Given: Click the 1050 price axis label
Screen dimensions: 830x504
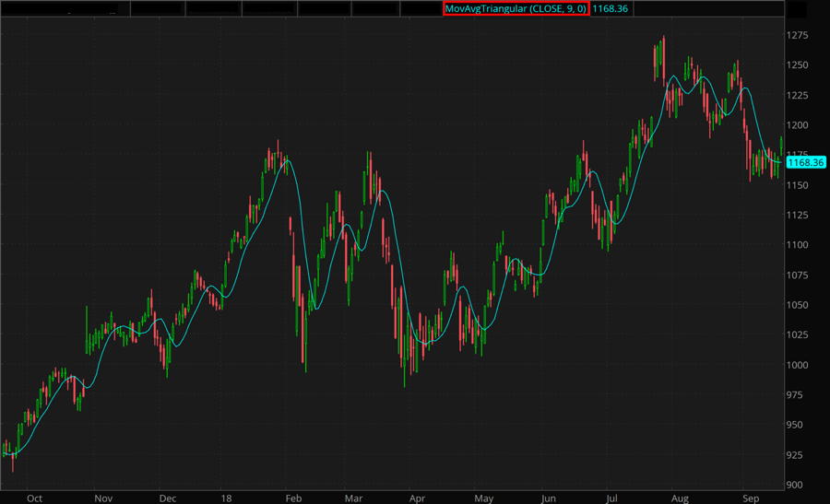Looking at the screenshot, I should click(800, 305).
